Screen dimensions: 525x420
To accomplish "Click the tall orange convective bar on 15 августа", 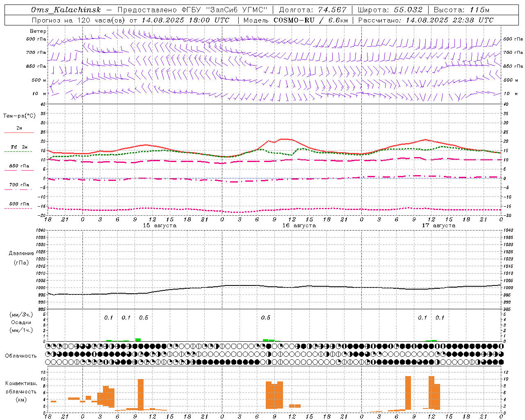I will point(141,395).
